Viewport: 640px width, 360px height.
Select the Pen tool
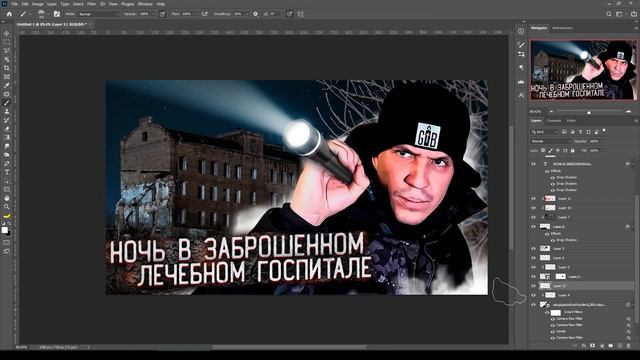click(7, 163)
